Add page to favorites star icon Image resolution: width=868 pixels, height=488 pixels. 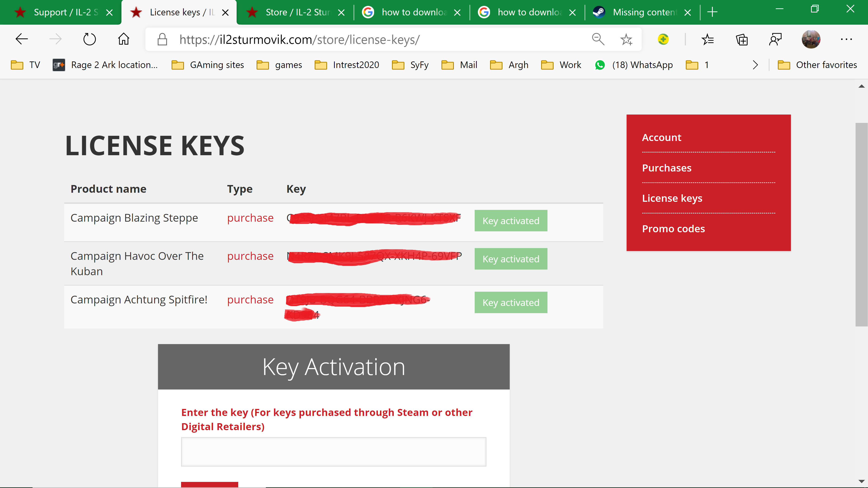pyautogui.click(x=626, y=39)
